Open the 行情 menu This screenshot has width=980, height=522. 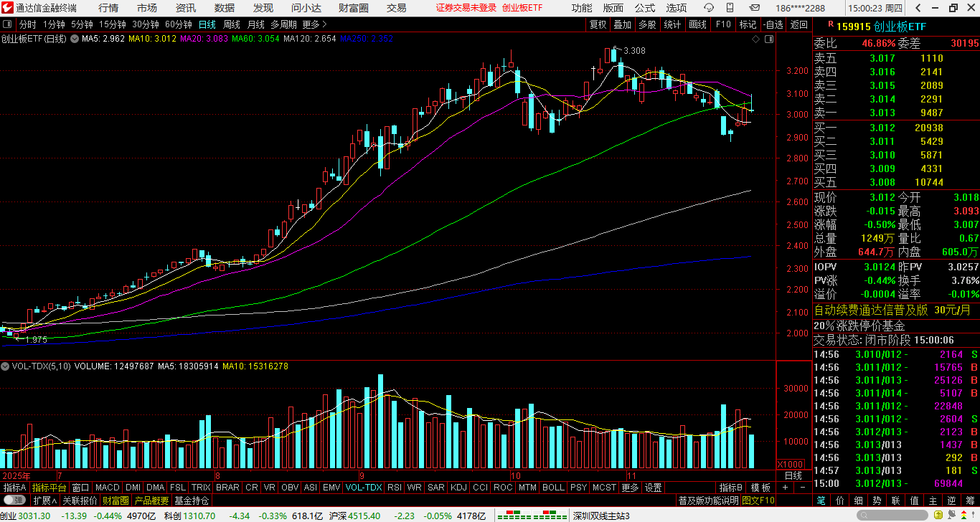[x=108, y=8]
